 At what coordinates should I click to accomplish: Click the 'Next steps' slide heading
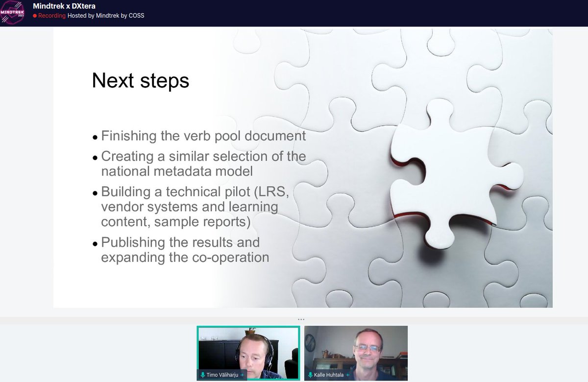(x=141, y=81)
